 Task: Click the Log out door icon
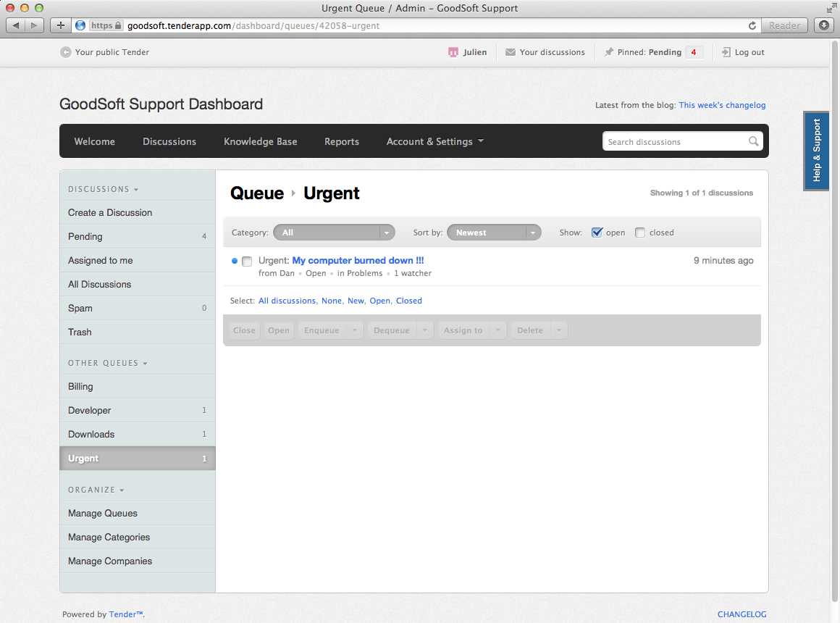pyautogui.click(x=726, y=52)
